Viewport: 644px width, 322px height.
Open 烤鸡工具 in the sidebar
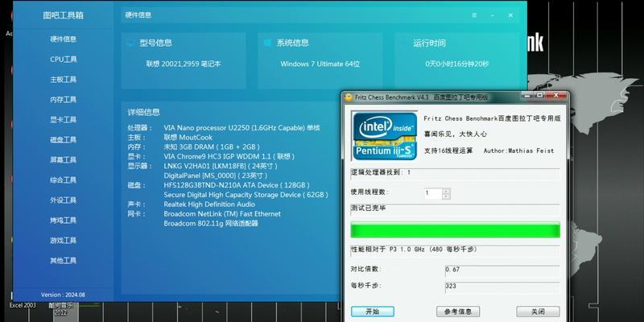tap(64, 220)
